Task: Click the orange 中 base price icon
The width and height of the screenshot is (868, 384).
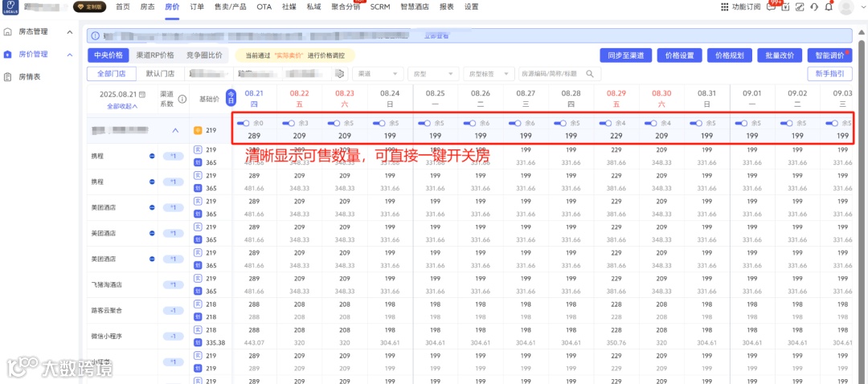Action: (x=198, y=131)
